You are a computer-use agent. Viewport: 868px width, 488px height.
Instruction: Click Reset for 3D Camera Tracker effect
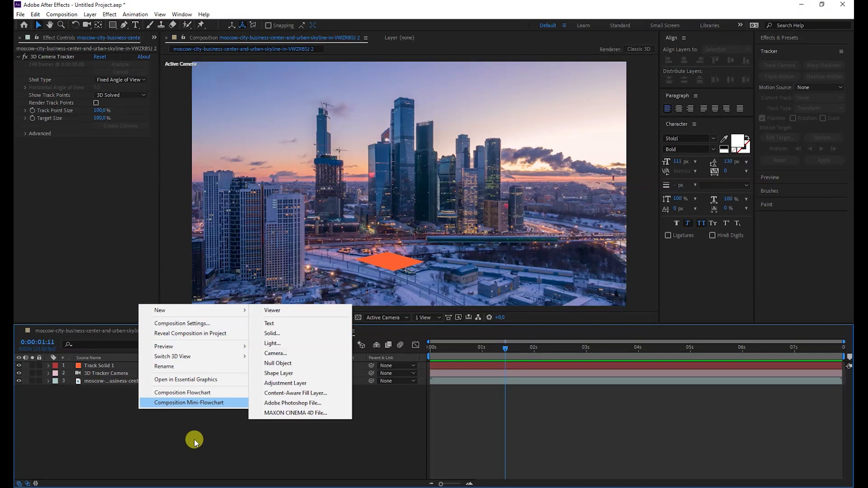click(100, 57)
